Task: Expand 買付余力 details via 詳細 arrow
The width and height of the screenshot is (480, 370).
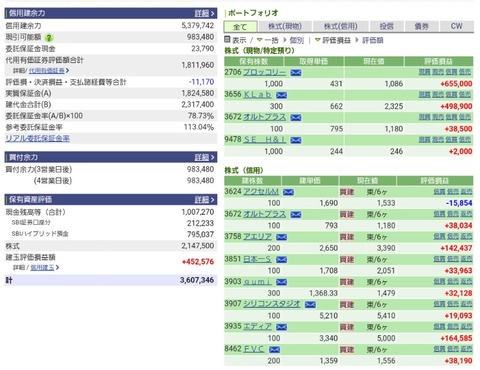Action: [205, 157]
